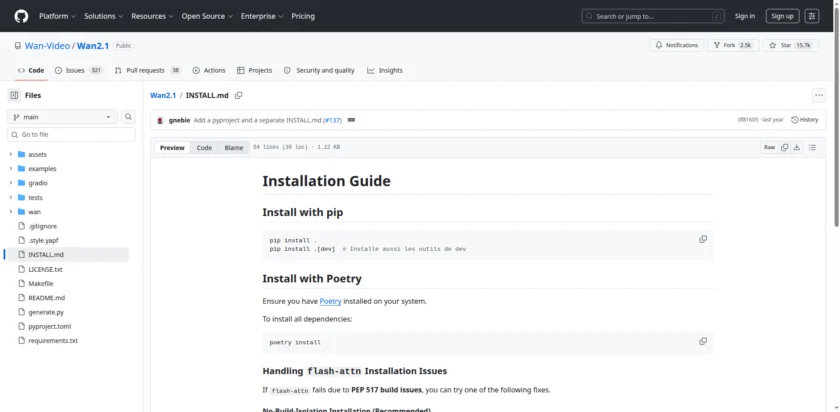The height and width of the screenshot is (412, 840).
Task: Expand the tests folder
Action: (10, 198)
